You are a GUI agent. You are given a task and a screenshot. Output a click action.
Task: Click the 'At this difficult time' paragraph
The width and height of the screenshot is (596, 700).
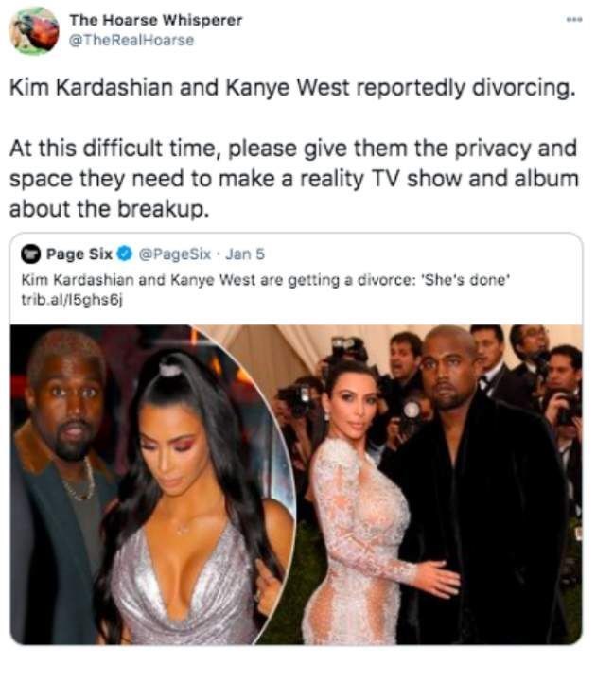tap(294, 179)
